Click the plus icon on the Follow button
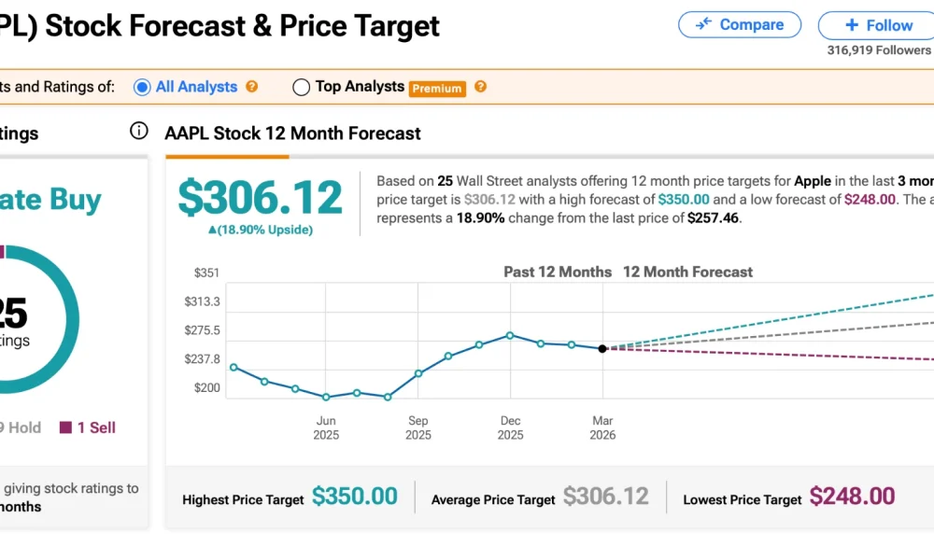Image resolution: width=934 pixels, height=560 pixels. point(853,24)
